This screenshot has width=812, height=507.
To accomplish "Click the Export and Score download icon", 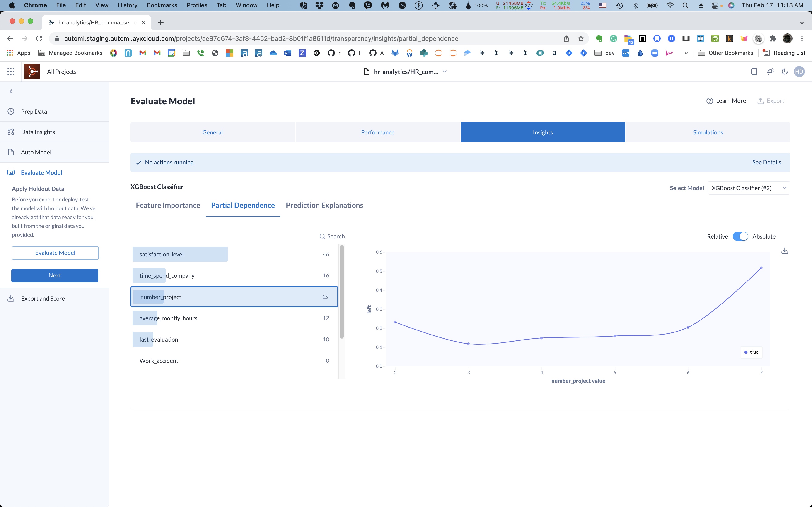I will [x=11, y=299].
